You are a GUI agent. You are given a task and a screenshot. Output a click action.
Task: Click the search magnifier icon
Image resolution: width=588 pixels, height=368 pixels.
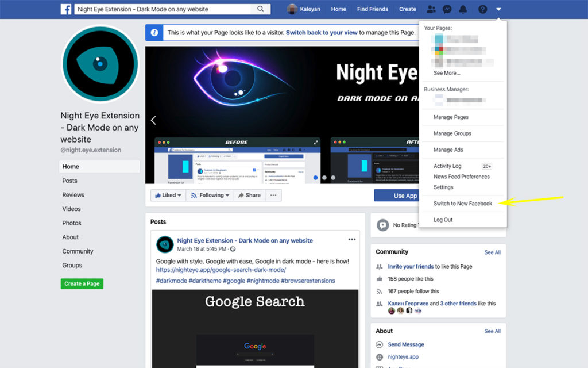click(x=260, y=9)
